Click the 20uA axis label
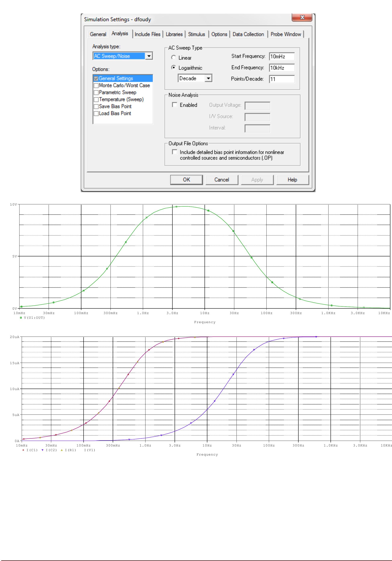This screenshot has height=561, width=392. (x=14, y=337)
